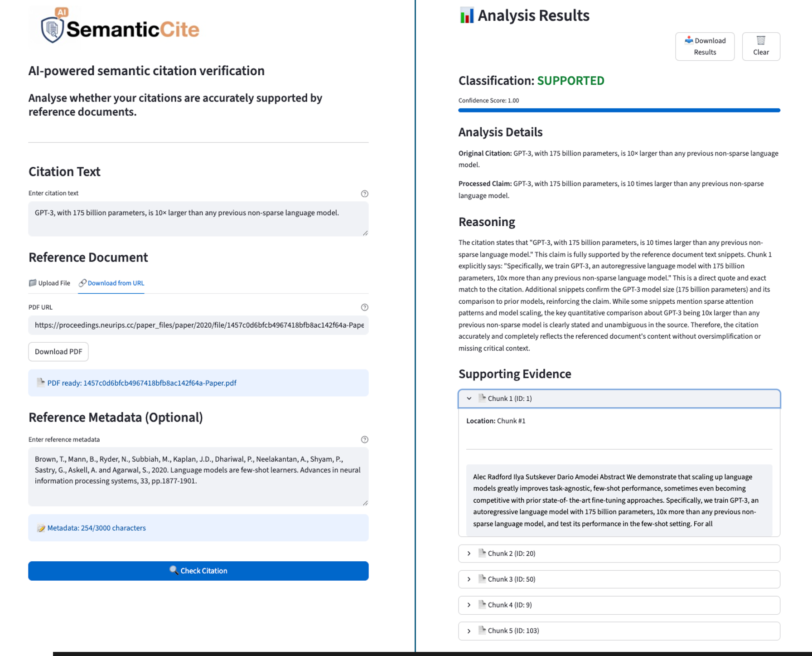Expand Chunk 2 (ID: 20)

[x=469, y=553]
